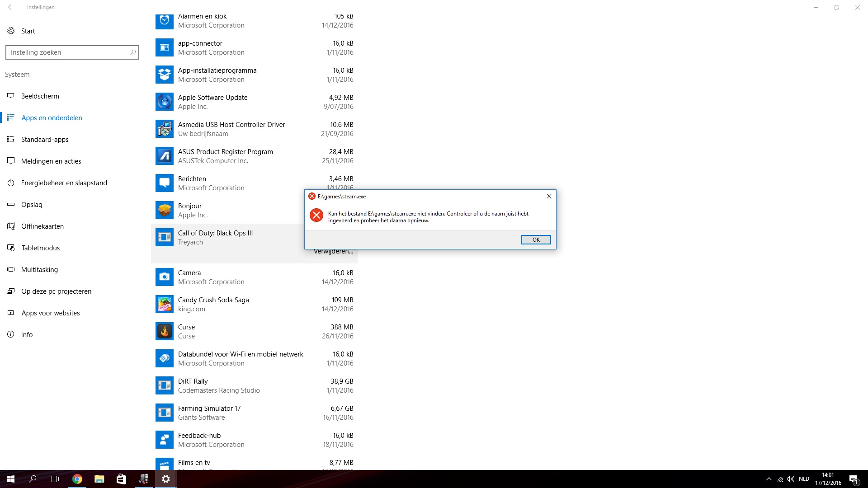Select the DiRT Rally list entry

255,385
